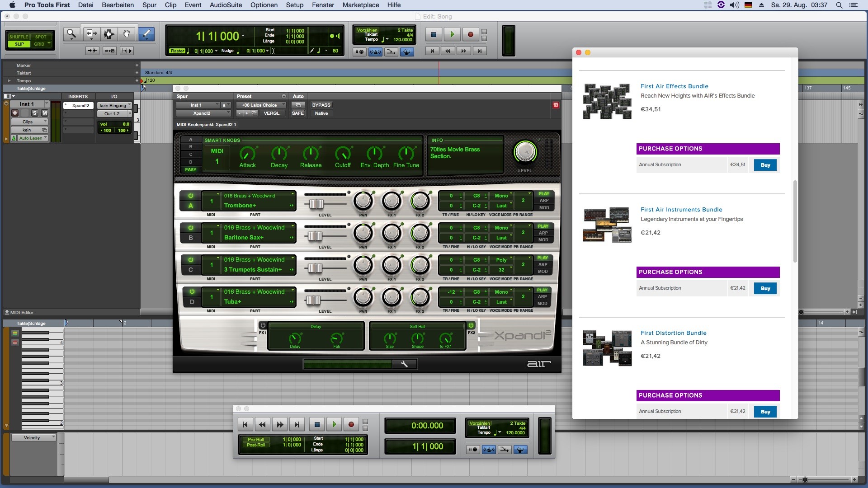Toggle power for Xpand!2 part C

pyautogui.click(x=191, y=260)
